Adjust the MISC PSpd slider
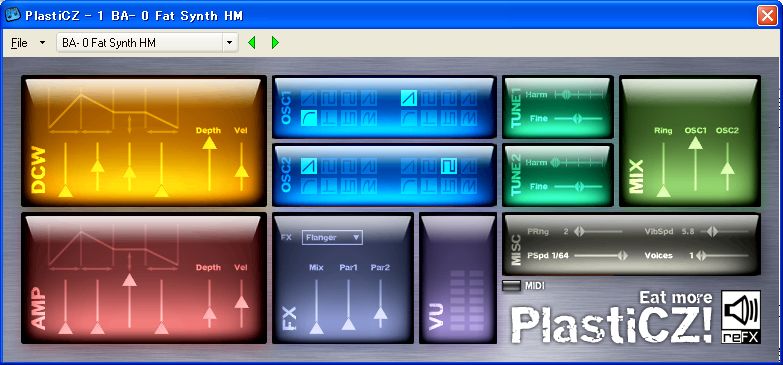The image size is (783, 365). [601, 255]
